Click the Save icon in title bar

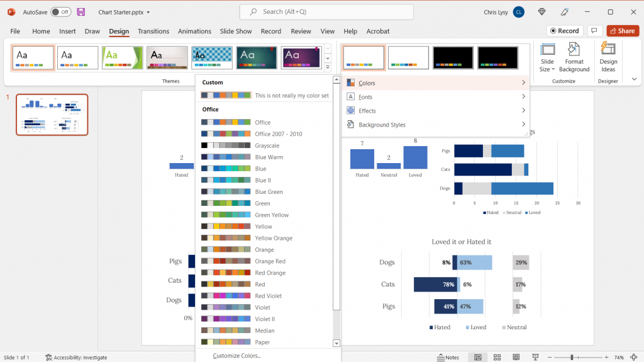tap(81, 12)
